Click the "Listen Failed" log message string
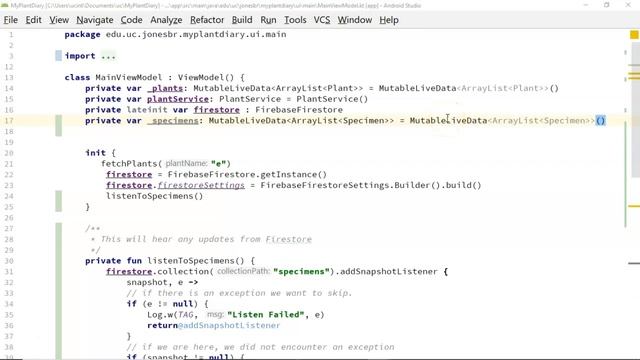The width and height of the screenshot is (640, 360). click(x=266, y=315)
